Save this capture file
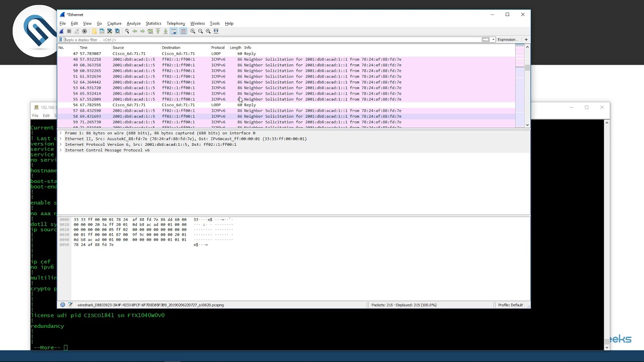The height and width of the screenshot is (362, 644). (102, 31)
